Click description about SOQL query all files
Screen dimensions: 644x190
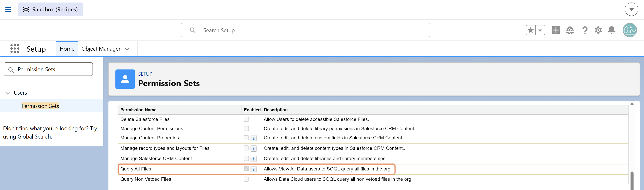click(328, 169)
